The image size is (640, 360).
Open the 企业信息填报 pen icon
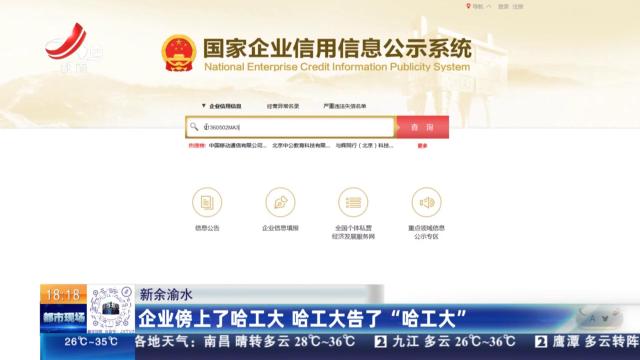280,202
